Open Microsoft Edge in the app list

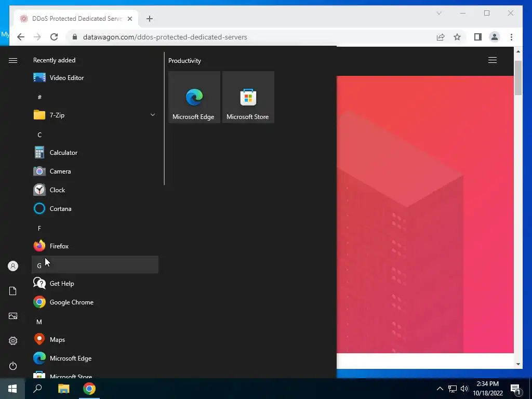(95, 358)
